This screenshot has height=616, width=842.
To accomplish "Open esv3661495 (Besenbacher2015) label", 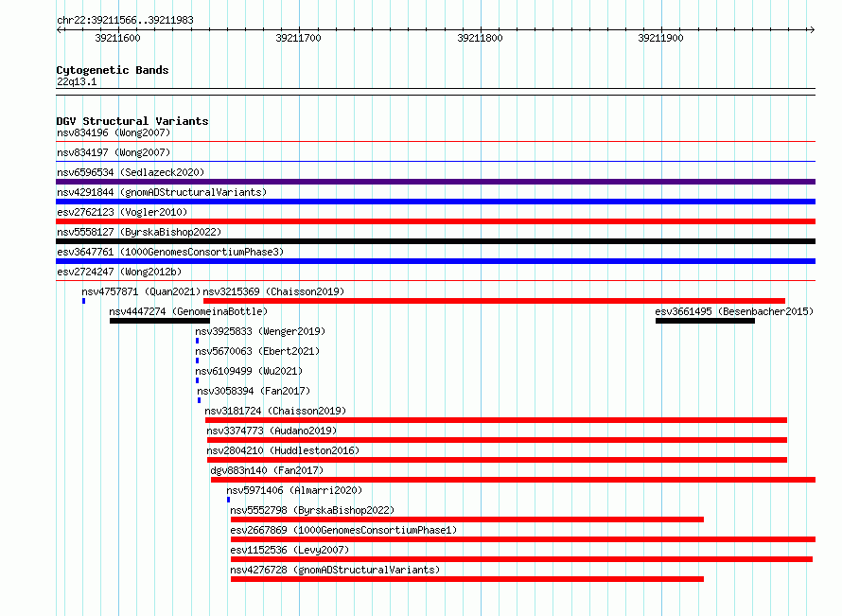I will point(734,311).
